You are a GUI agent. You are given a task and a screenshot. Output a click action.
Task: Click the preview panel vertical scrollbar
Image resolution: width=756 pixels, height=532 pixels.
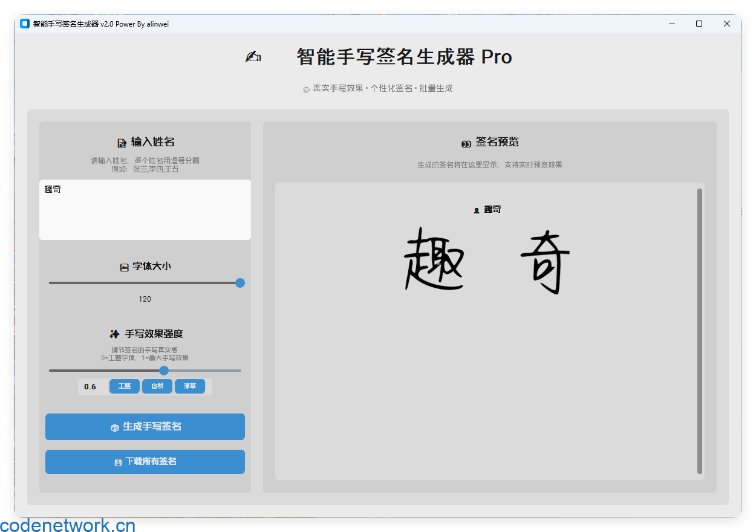coord(700,331)
